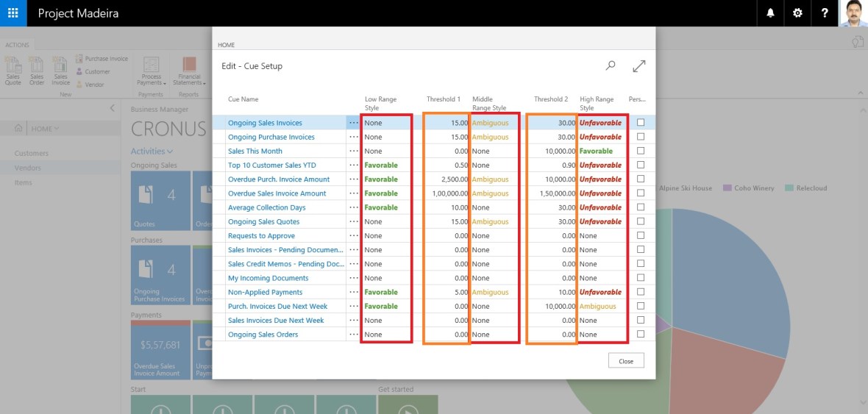Image resolution: width=868 pixels, height=414 pixels.
Task: Open the three-dot menu for Average Collection Days
Action: pyautogui.click(x=354, y=207)
